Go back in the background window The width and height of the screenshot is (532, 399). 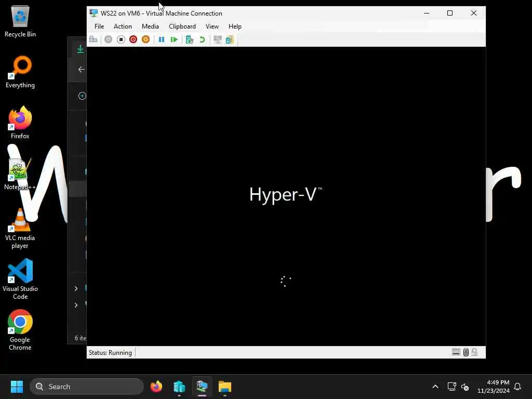(x=81, y=69)
